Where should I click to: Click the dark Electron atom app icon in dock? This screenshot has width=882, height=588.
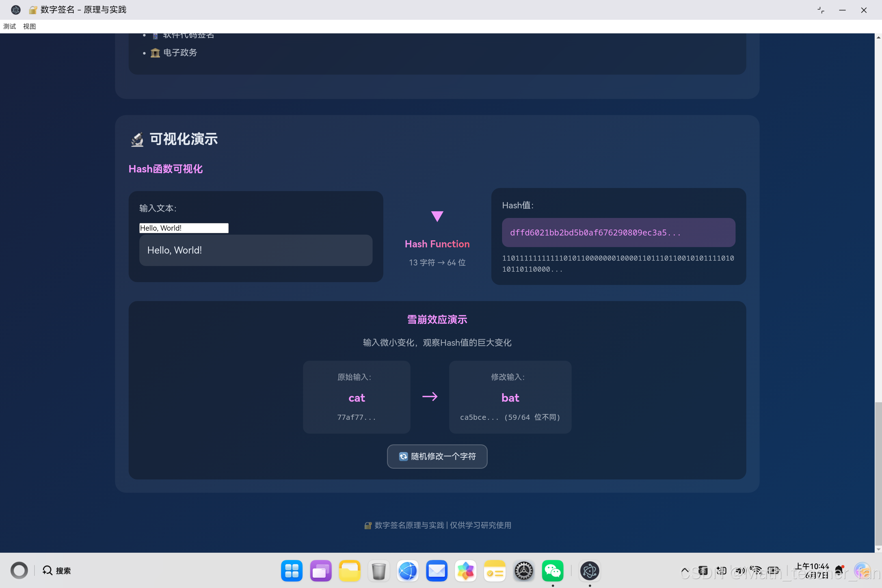click(589, 571)
